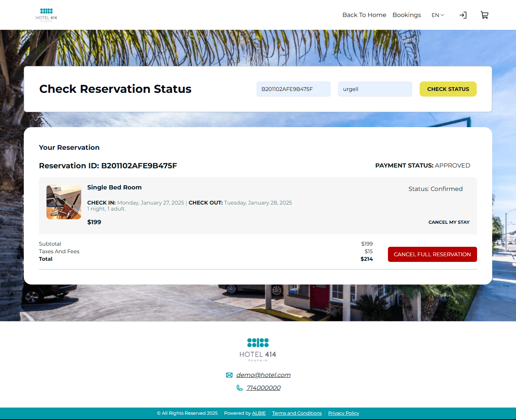Viewport: 516px width, 420px height.
Task: Click the red CANCEL FULL RESERVATION button
Action: (432, 254)
